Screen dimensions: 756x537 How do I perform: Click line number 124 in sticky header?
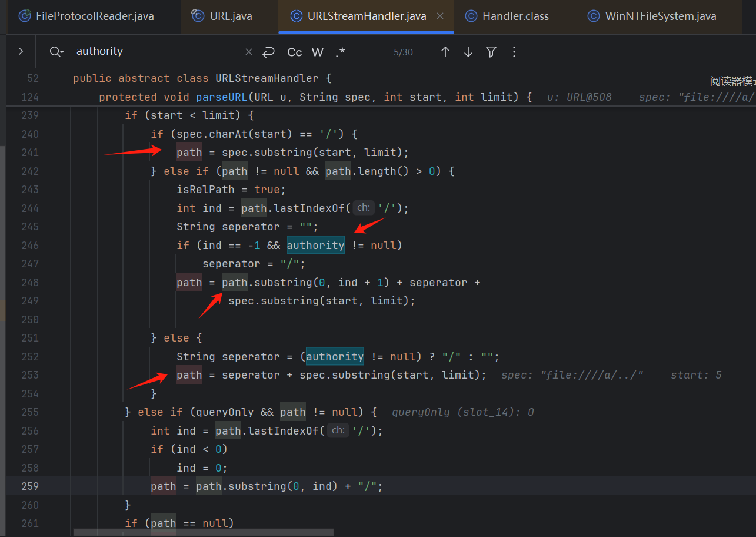(29, 97)
